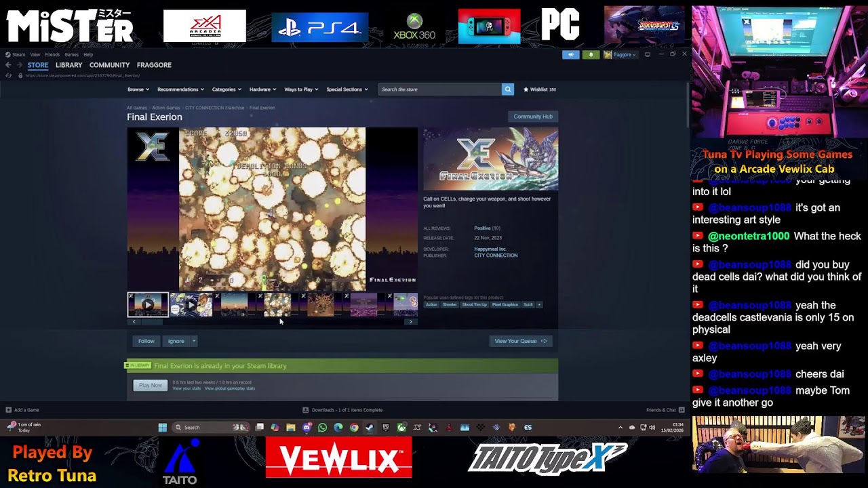Open Windows Start menu
This screenshot has height=488, width=868.
pos(163,428)
